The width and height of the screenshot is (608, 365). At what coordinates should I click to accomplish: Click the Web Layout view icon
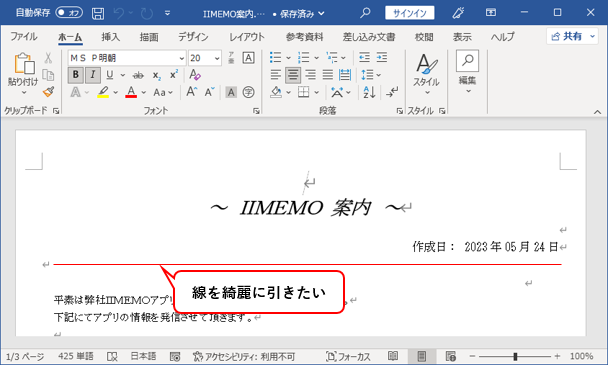click(x=451, y=356)
